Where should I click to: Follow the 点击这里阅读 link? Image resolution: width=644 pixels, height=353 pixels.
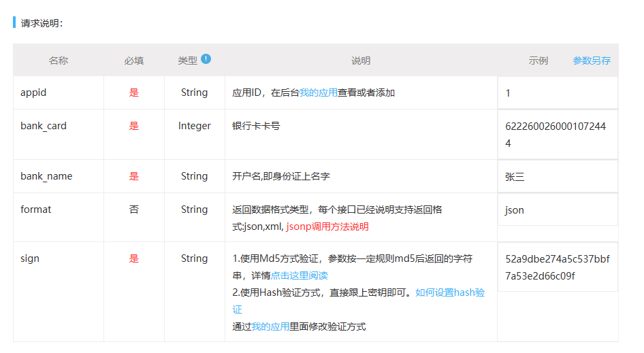point(300,275)
